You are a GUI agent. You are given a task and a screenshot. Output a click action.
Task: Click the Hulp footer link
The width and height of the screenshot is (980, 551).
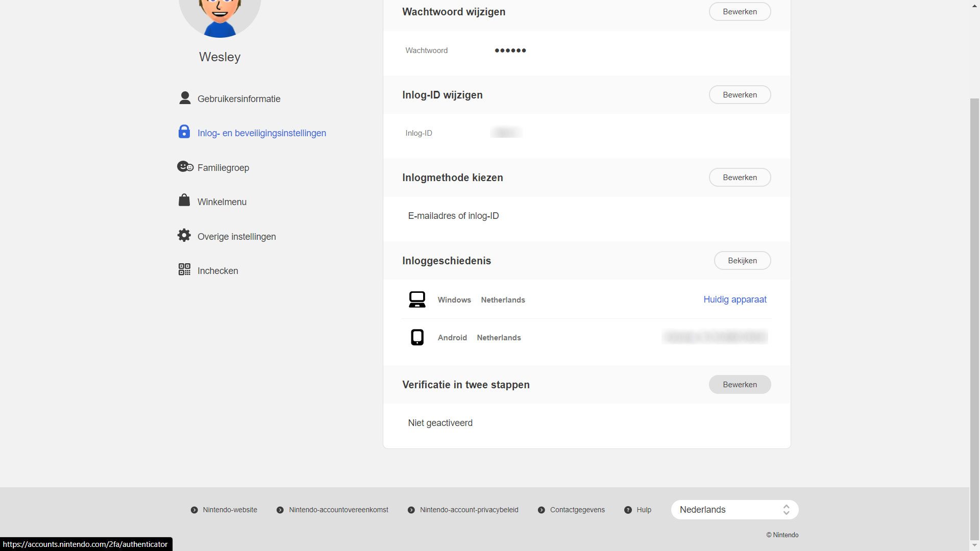click(644, 509)
